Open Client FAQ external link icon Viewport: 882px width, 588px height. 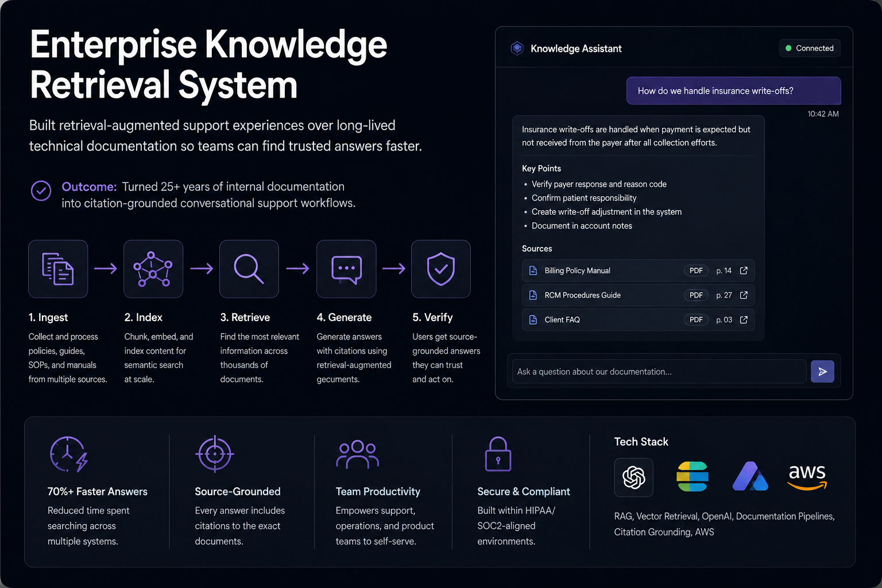tap(744, 320)
